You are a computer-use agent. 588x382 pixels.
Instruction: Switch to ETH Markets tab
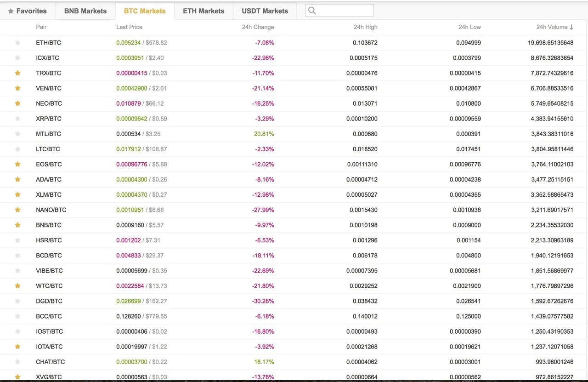pos(204,11)
